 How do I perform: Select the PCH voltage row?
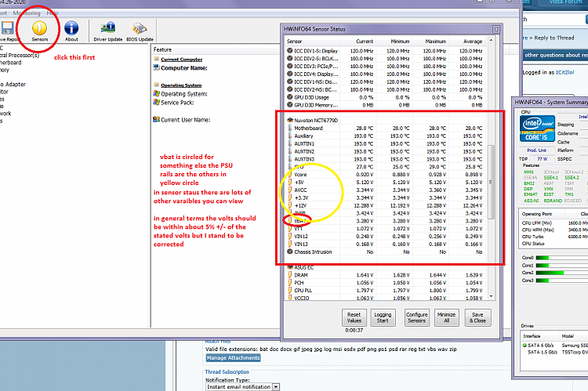(x=387, y=283)
